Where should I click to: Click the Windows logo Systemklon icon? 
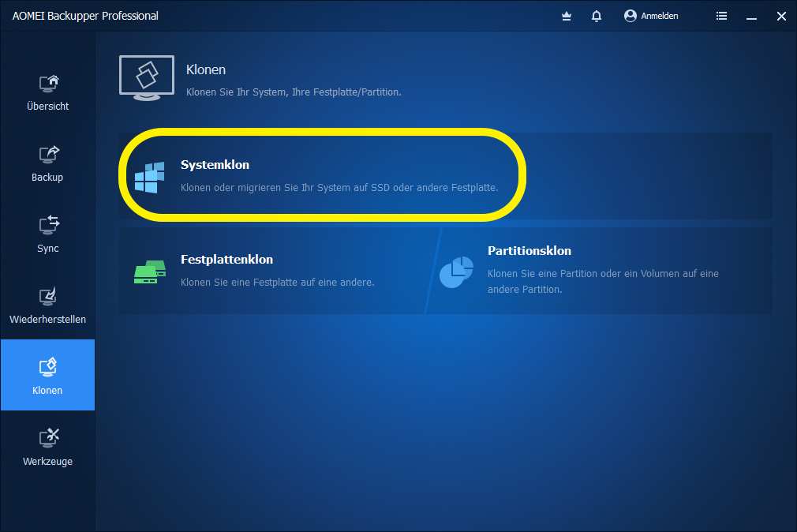pyautogui.click(x=149, y=178)
